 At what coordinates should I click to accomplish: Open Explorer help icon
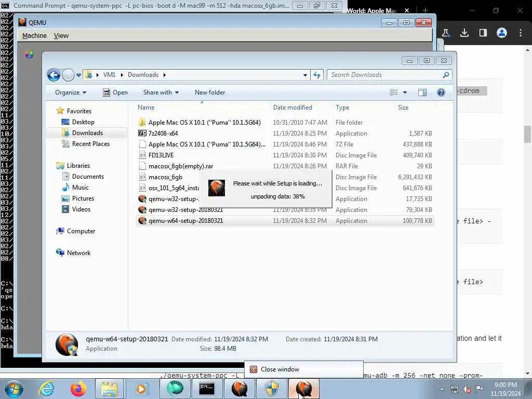(x=441, y=92)
